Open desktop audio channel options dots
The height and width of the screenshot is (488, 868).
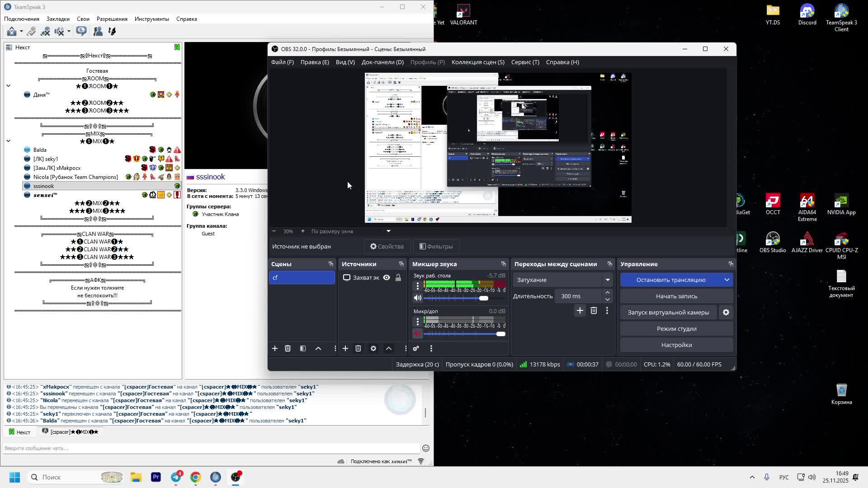[418, 285]
